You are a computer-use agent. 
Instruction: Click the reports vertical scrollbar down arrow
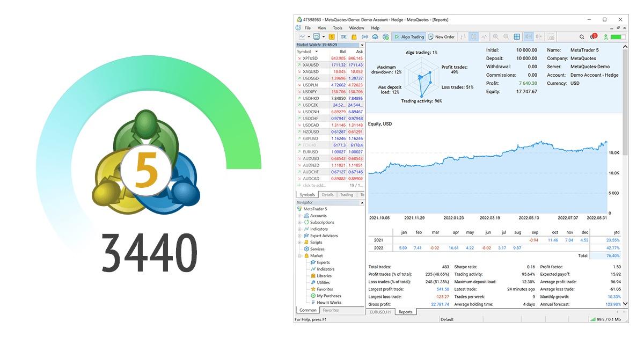625,304
